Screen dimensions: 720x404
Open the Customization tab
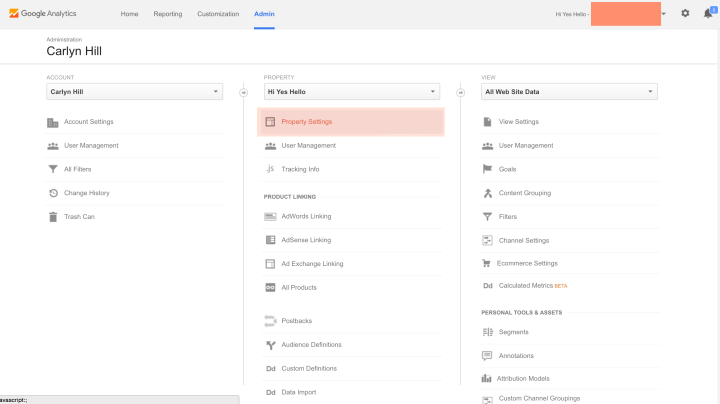click(218, 14)
